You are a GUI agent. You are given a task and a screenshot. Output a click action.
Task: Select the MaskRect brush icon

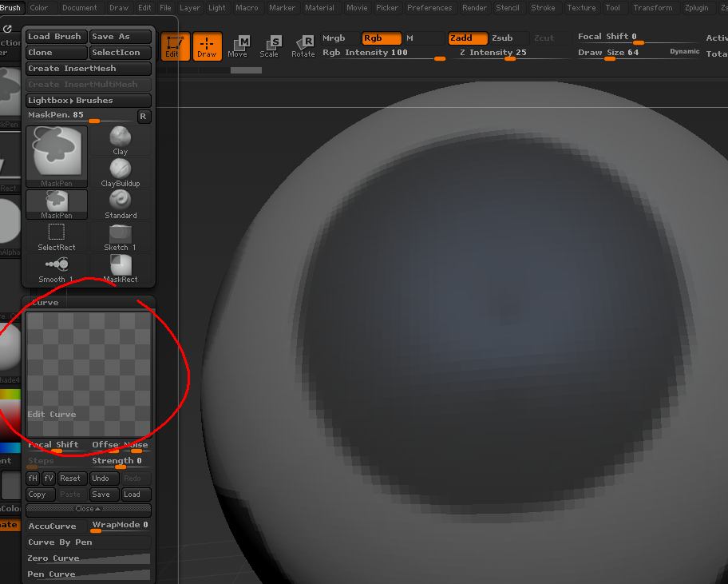(x=121, y=269)
